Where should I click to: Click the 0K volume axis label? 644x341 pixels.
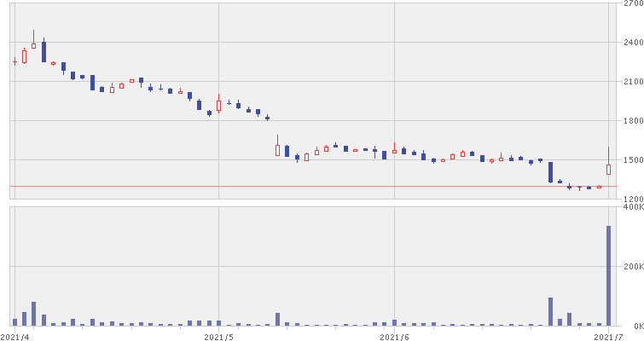[635, 326]
